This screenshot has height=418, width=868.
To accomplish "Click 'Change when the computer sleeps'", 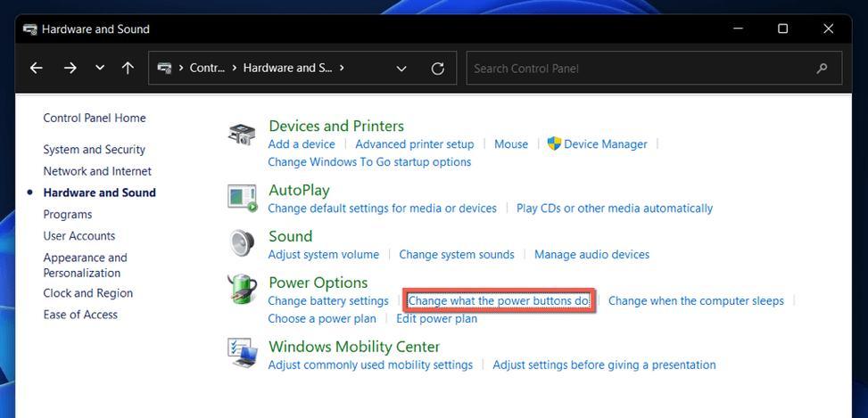I will click(x=696, y=300).
